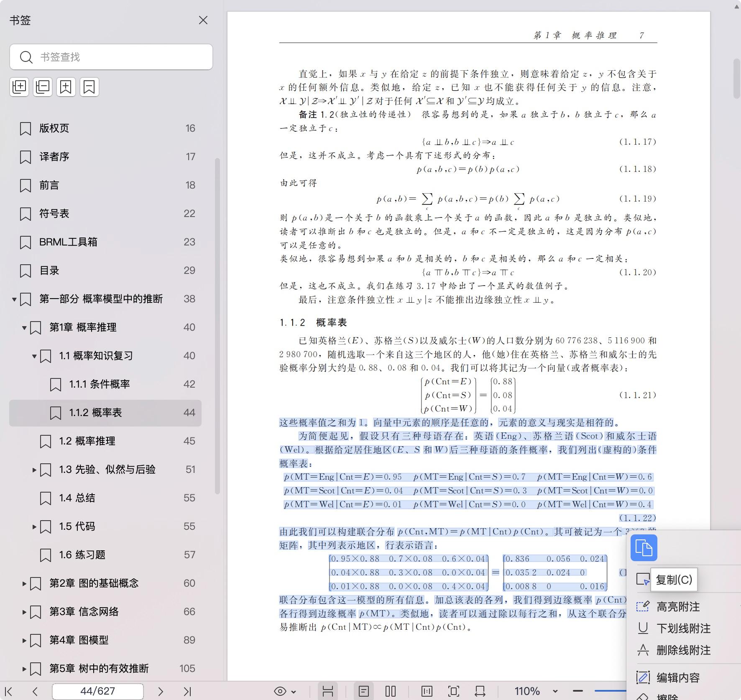The width and height of the screenshot is (741, 700).
Task: Click the add bookmark icon
Action: [66, 87]
